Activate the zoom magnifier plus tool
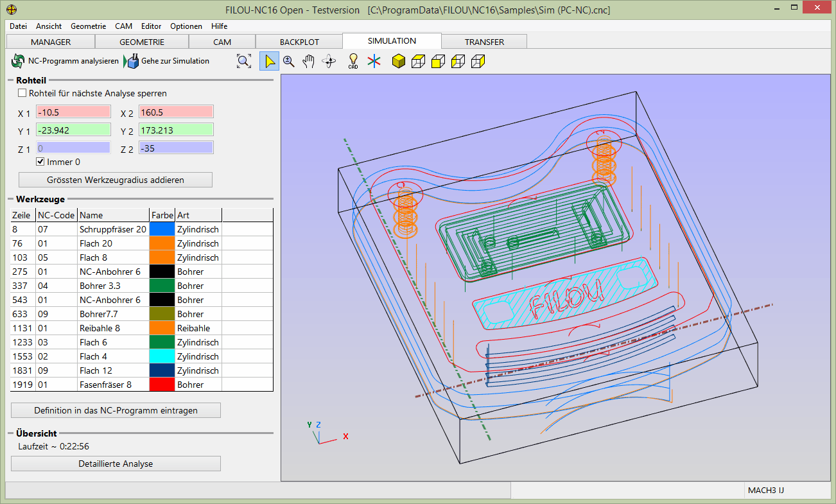 click(289, 61)
